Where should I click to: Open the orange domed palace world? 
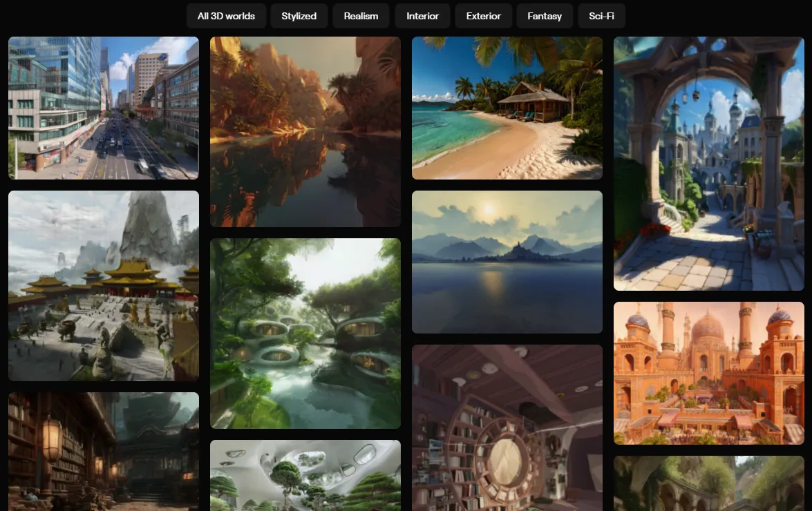point(709,373)
